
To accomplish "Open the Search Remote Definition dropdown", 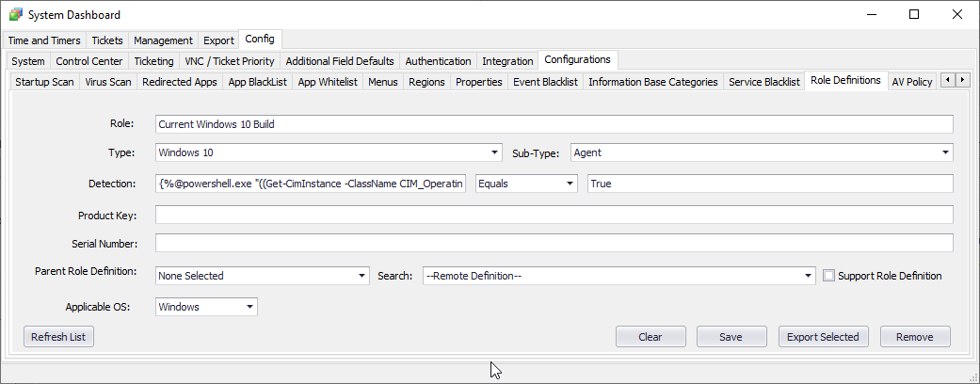I will [x=619, y=276].
